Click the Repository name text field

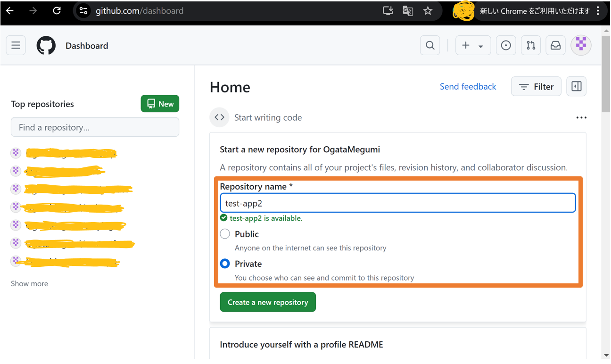[397, 202]
